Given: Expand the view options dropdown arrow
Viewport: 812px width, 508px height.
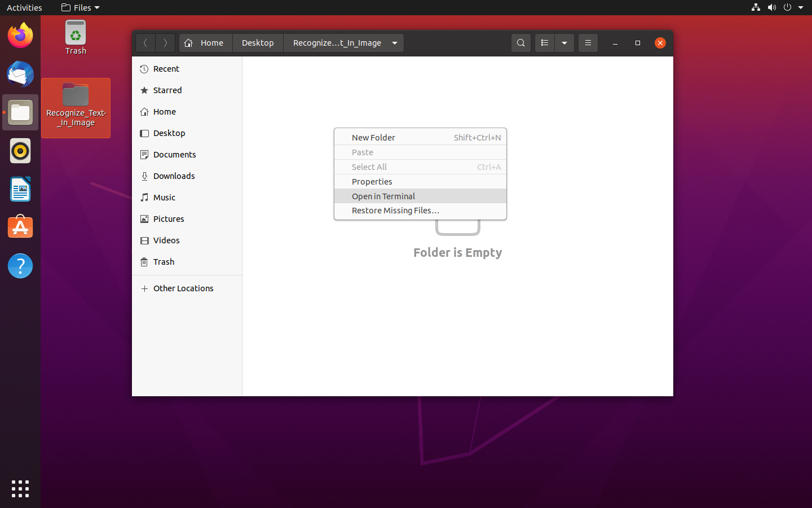Looking at the screenshot, I should [x=564, y=43].
